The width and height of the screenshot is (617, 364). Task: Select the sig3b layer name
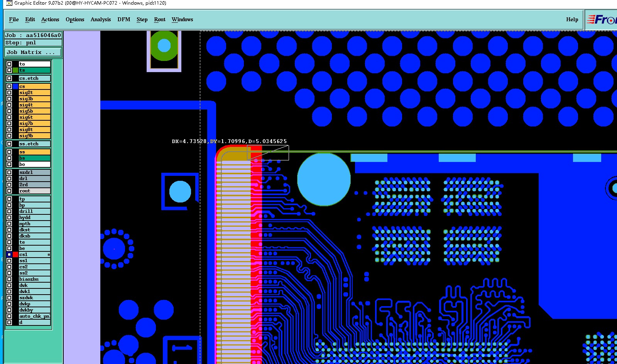coord(35,99)
